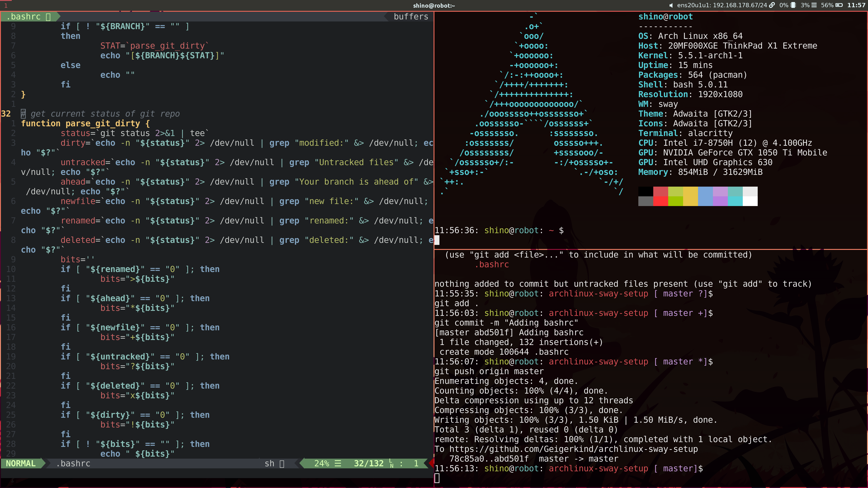This screenshot has width=868, height=488.
Task: Click the bright cyan swatch in neofetch palette
Action: [735, 201]
